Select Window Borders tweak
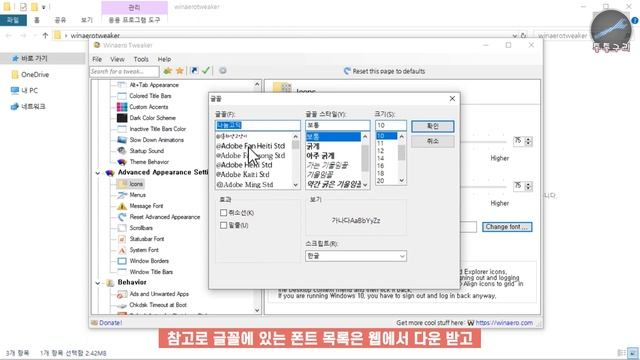The image size is (640, 360). pyautogui.click(x=149, y=261)
